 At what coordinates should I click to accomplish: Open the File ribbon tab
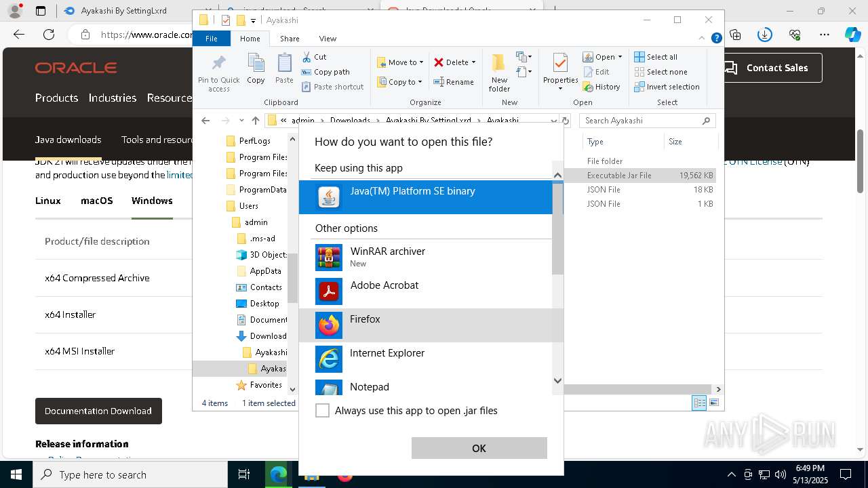[x=212, y=39]
